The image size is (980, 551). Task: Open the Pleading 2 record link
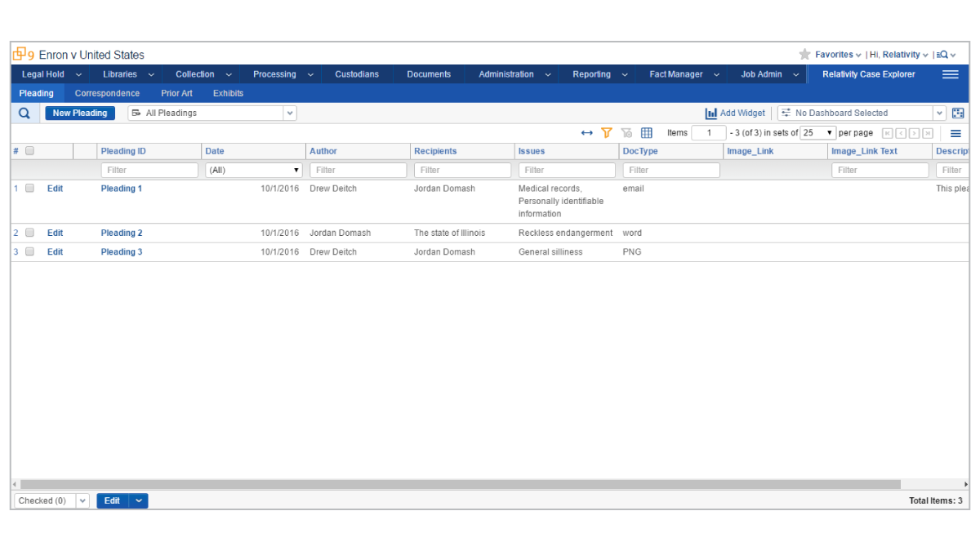point(121,232)
